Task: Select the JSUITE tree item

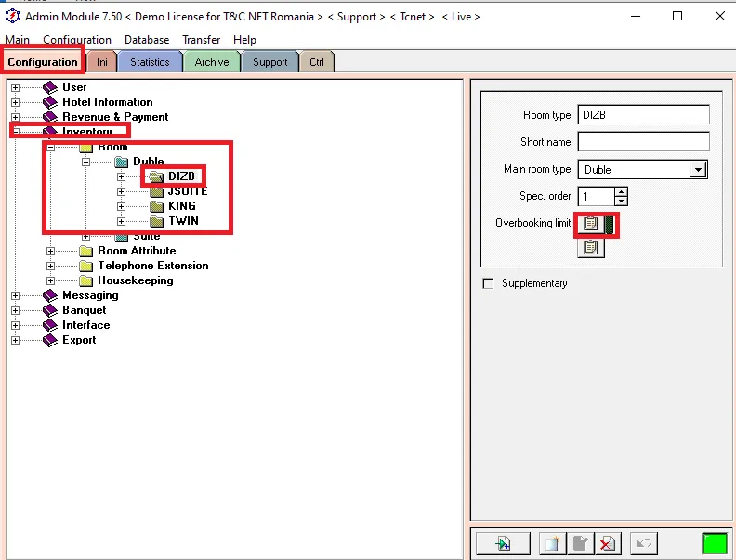Action: point(188,191)
